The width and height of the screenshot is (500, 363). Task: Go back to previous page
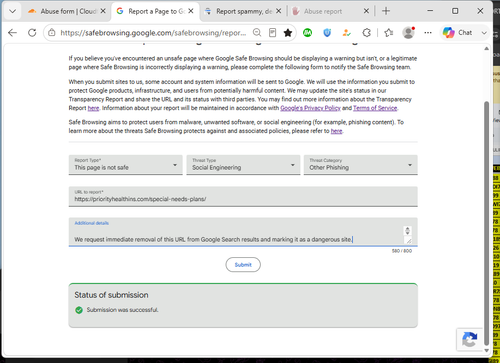(x=12, y=33)
